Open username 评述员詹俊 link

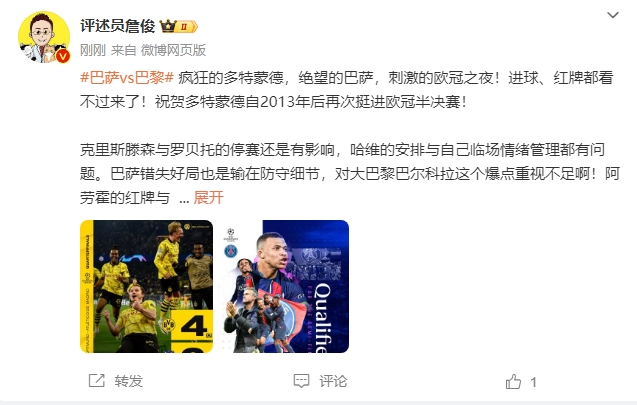point(117,26)
